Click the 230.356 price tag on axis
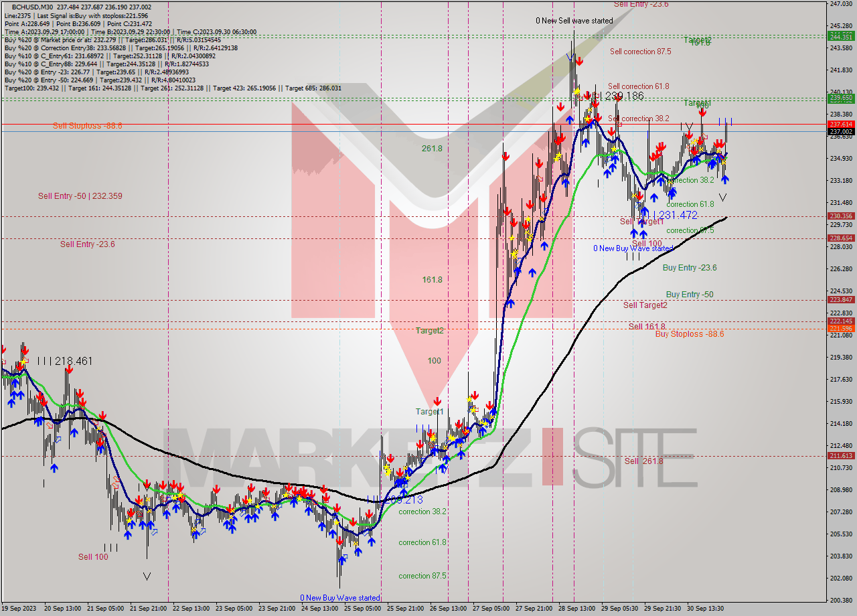Viewport: 857px width, 616px height. (x=842, y=216)
